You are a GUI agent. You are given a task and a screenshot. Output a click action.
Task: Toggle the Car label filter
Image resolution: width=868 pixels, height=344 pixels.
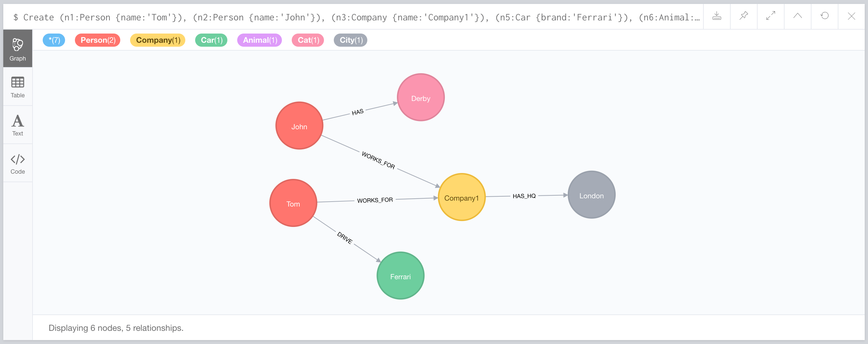pos(211,40)
